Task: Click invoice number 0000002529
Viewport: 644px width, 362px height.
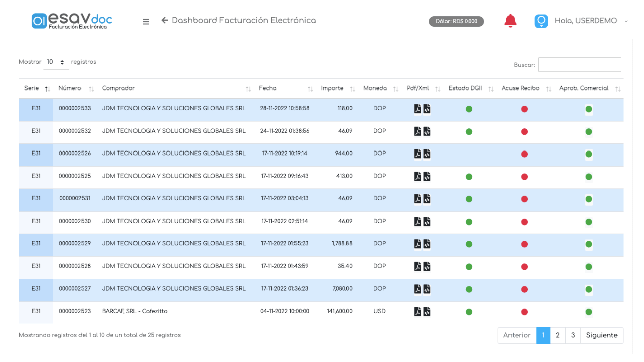Action: pos(75,243)
